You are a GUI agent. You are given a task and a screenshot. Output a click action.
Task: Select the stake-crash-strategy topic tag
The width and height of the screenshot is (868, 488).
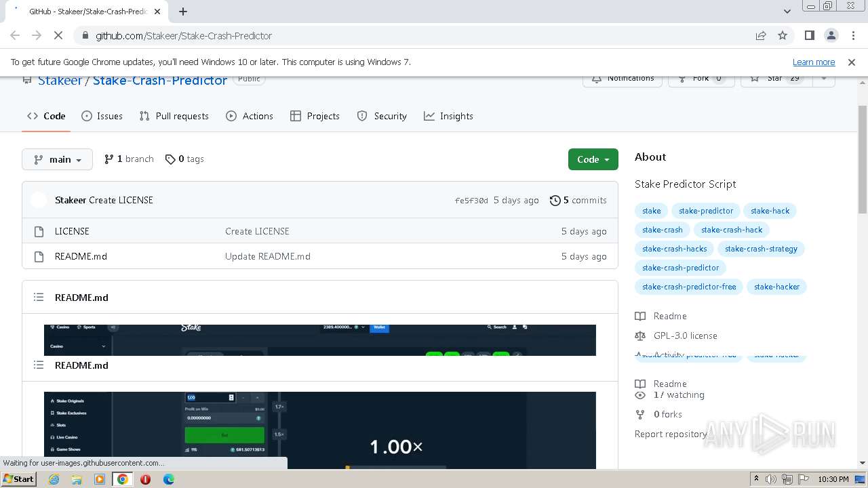tap(761, 249)
